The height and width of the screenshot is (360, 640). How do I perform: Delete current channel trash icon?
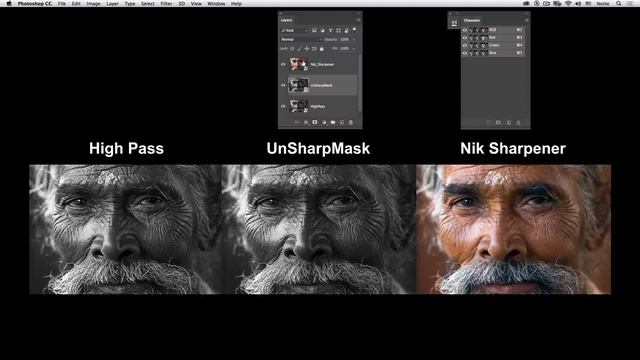click(518, 123)
